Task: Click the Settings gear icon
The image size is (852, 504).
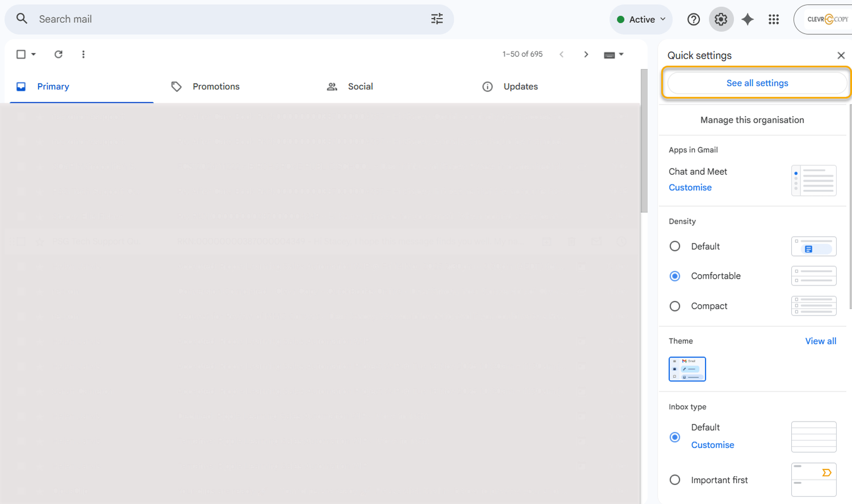Action: click(x=721, y=19)
